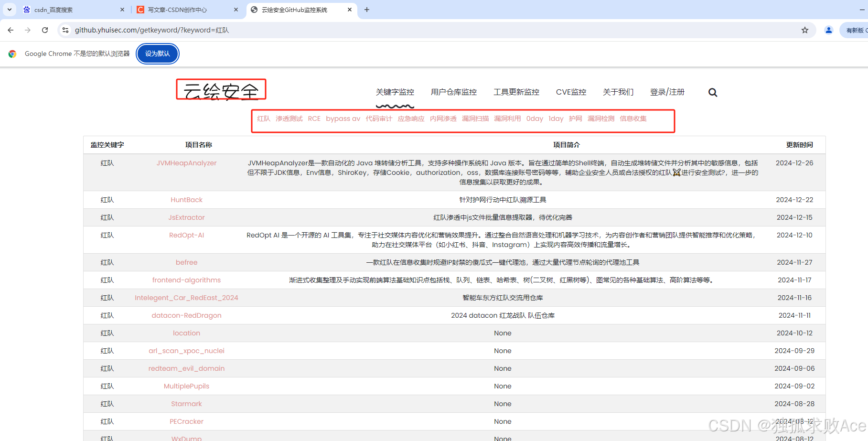Open the site search magnifier icon
This screenshot has height=441, width=868.
(712, 92)
